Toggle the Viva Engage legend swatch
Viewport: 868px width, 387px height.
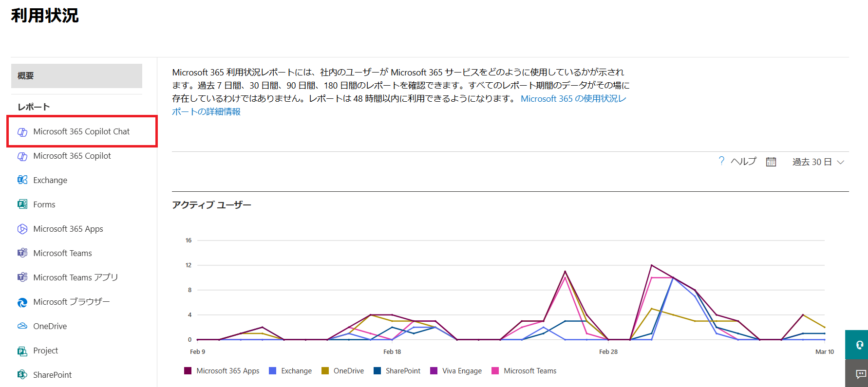[434, 371]
